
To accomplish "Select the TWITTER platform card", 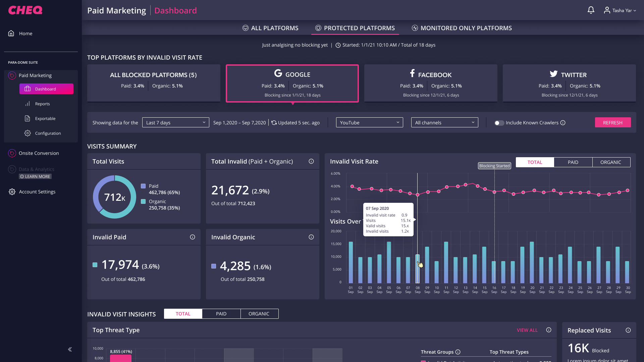I will tap(569, 83).
